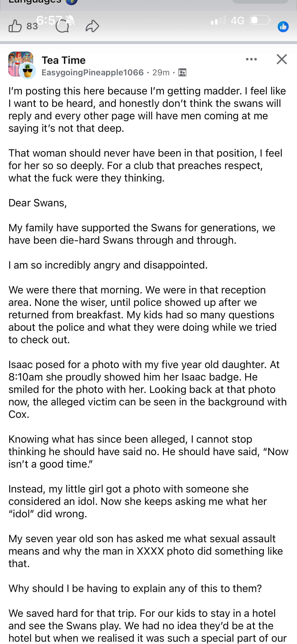Open the three-dot post options menu
297x644 pixels.
click(251, 59)
